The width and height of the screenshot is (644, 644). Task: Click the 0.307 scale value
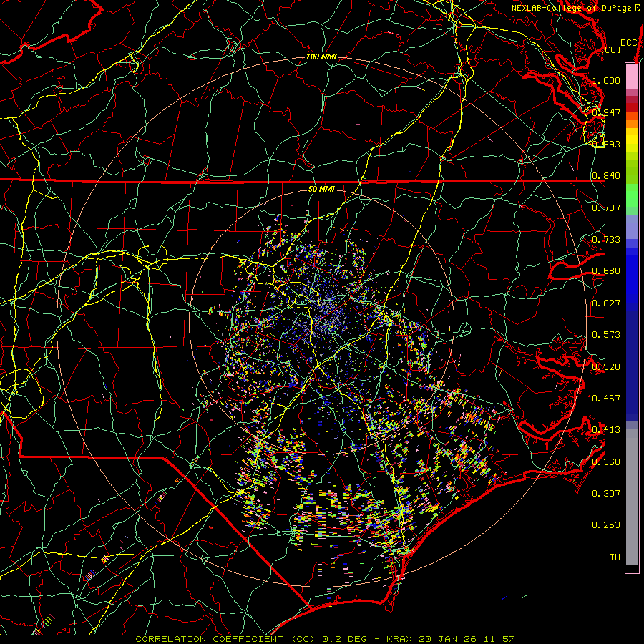click(x=606, y=494)
